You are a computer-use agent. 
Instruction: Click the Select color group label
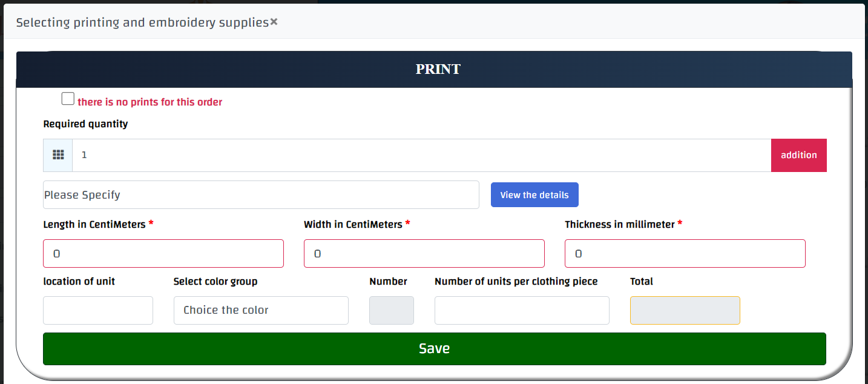pos(215,282)
